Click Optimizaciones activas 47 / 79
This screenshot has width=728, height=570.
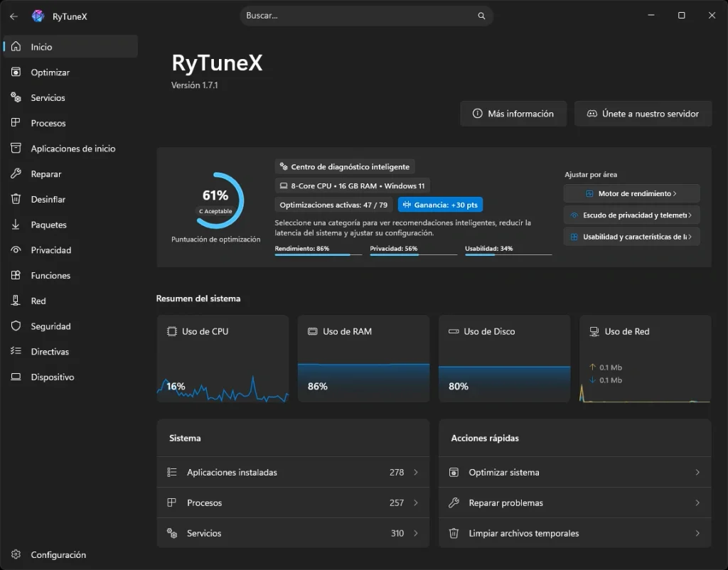[x=333, y=205]
